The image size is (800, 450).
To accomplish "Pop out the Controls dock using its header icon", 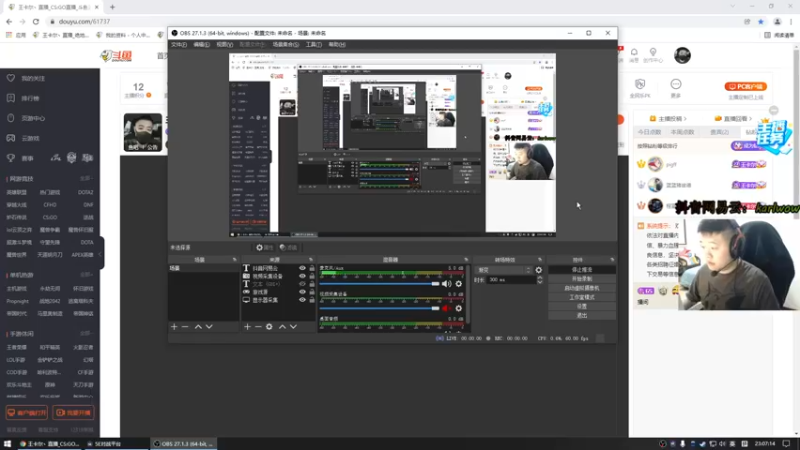I will (612, 260).
